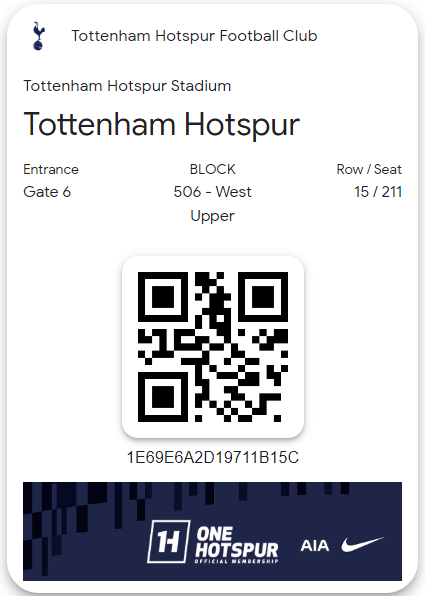Click the top-left finder square of QR code
The width and height of the screenshot is (425, 596).
[x=163, y=297]
